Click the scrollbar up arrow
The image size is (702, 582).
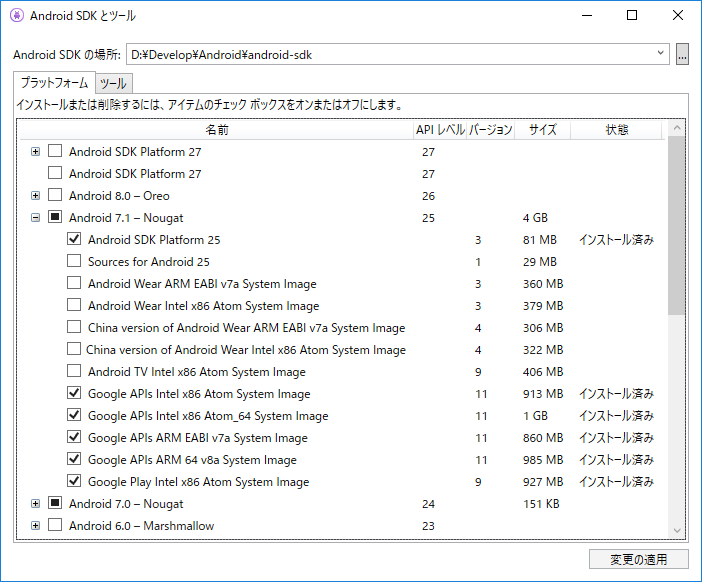pos(676,128)
